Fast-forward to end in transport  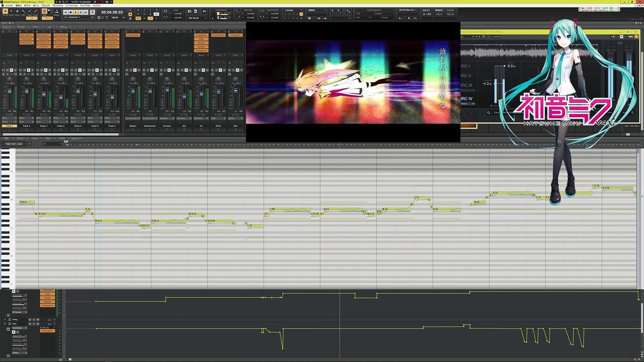[x=86, y=12]
